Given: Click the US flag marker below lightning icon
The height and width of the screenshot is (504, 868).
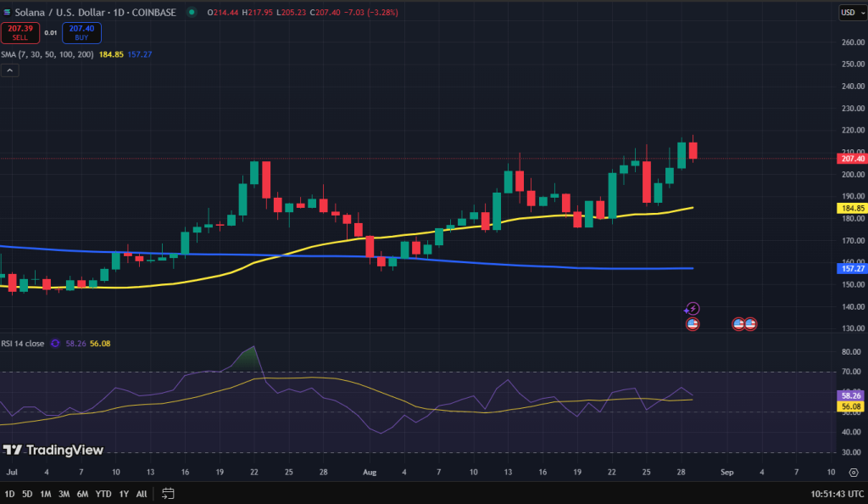Looking at the screenshot, I should tap(693, 324).
